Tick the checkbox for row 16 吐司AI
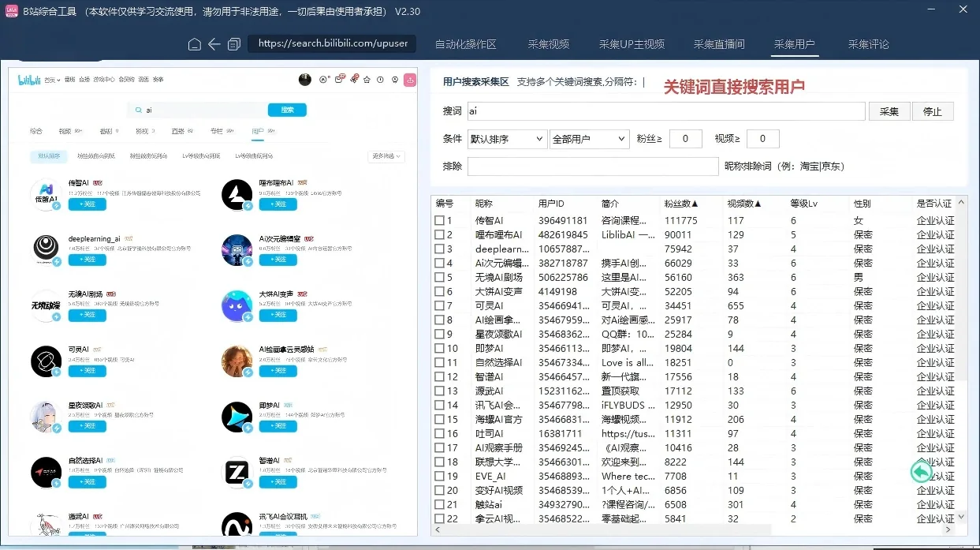The width and height of the screenshot is (980, 550). tap(439, 434)
